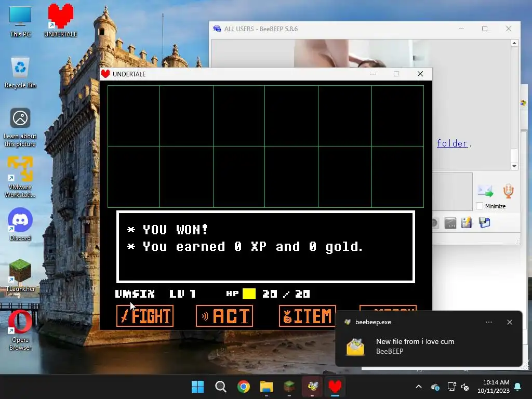This screenshot has width=532, height=399.
Task: Select the TLauncher desktop shortcut
Action: tap(20, 275)
